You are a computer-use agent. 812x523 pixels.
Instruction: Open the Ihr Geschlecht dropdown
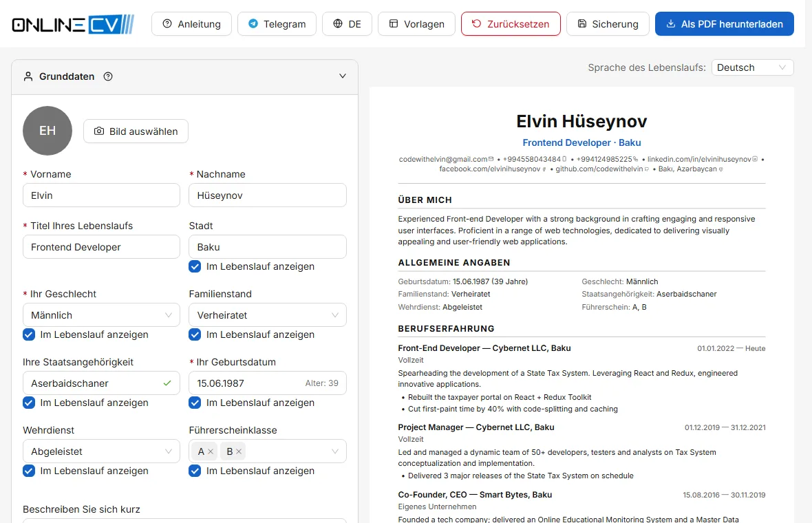(102, 315)
